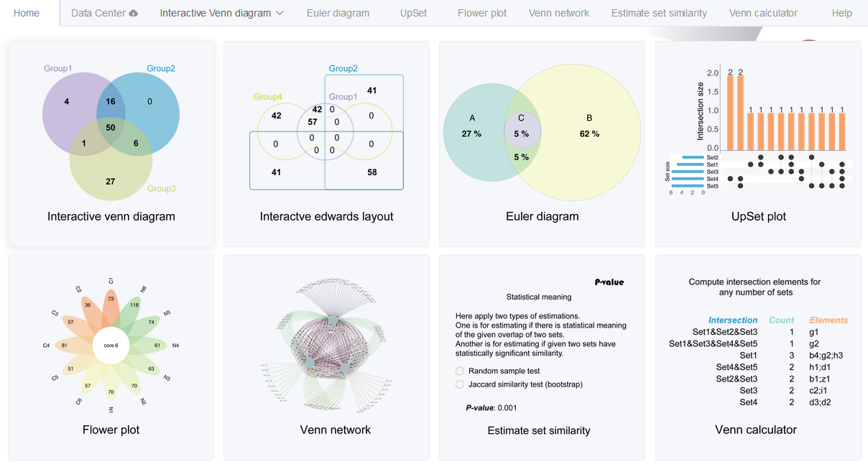This screenshot has width=868, height=467.
Task: Click the Data Center cloud upload icon
Action: tap(133, 13)
